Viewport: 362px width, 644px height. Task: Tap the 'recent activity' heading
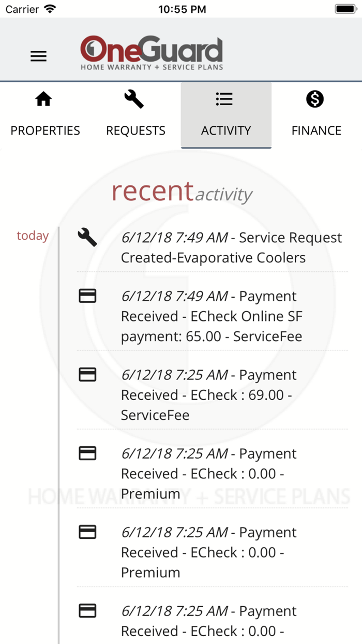[x=182, y=192]
